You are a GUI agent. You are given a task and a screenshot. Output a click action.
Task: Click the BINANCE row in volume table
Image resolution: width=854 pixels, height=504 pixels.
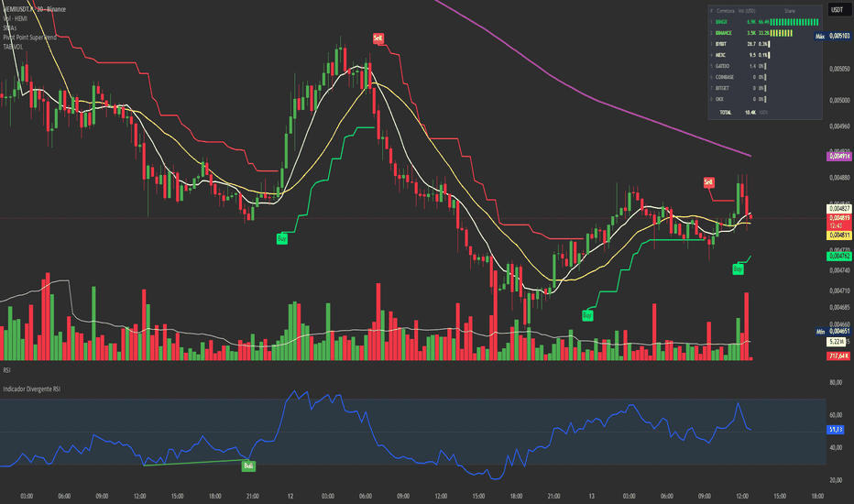pos(765,33)
